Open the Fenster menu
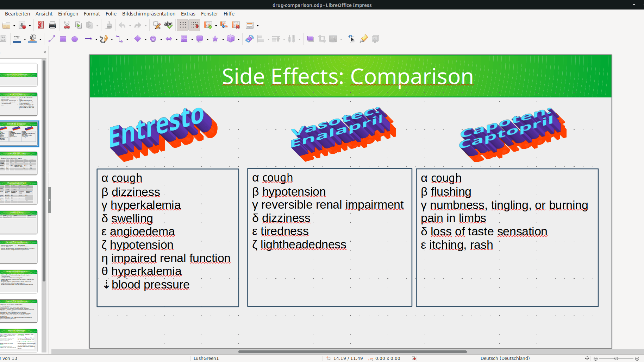The image size is (644, 362). [210, 14]
